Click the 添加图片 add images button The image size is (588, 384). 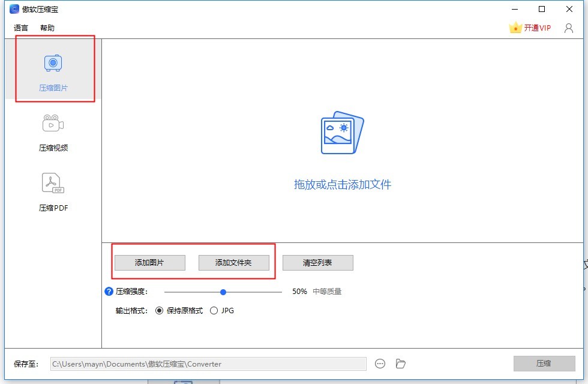tap(149, 262)
